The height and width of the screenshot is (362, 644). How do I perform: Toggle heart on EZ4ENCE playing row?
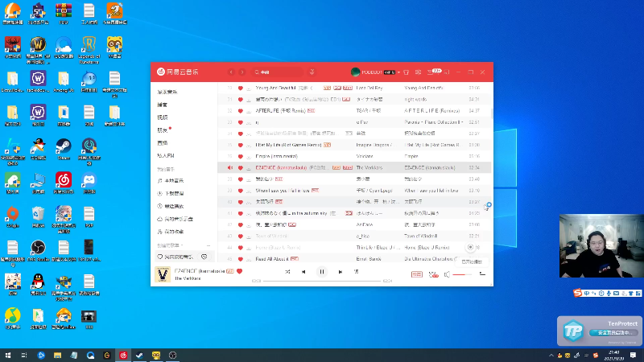click(241, 168)
